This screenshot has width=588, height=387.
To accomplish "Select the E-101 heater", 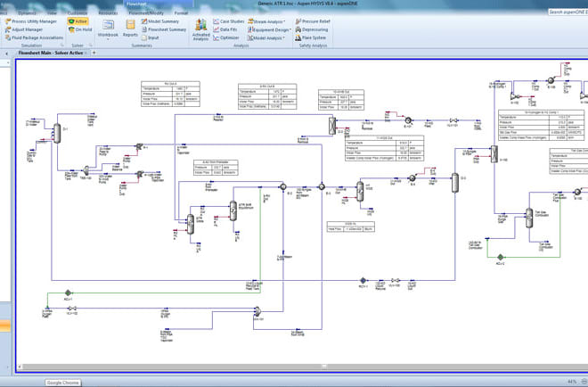I will [x=408, y=120].
